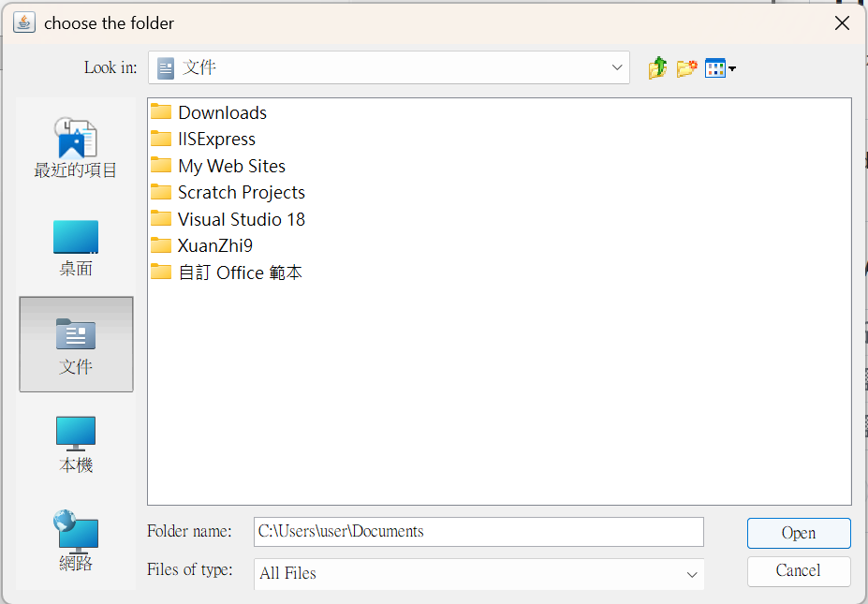The width and height of the screenshot is (868, 604).
Task: Select the 自訂 Office 範本 folder
Action: coord(241,273)
